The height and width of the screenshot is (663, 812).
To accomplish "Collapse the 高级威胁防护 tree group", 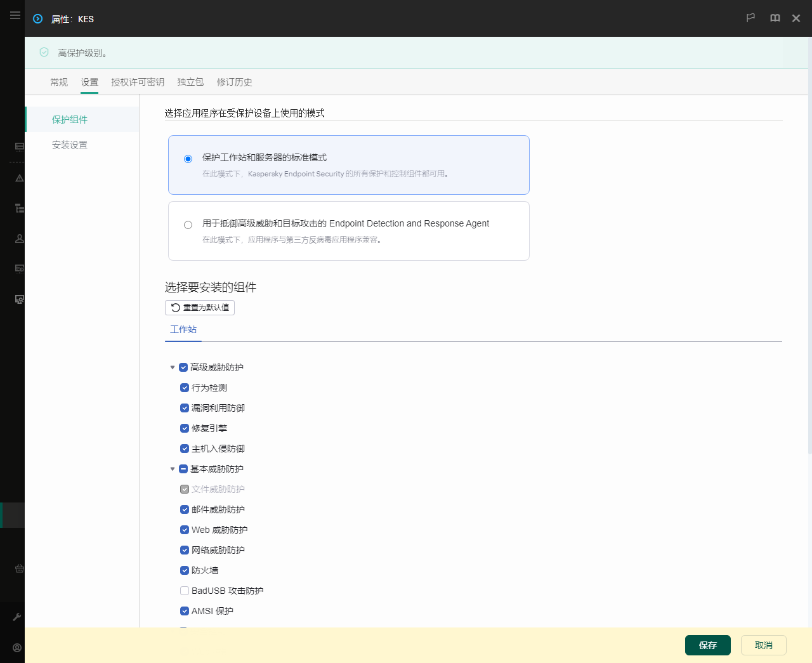I will click(172, 367).
